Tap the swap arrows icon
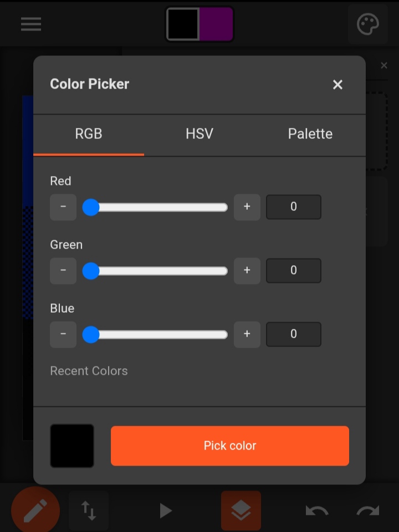The width and height of the screenshot is (399, 532). (x=89, y=510)
